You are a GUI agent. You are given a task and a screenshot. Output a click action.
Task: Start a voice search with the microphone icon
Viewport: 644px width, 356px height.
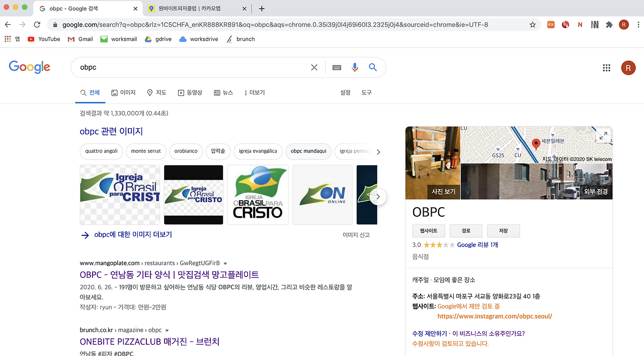pyautogui.click(x=355, y=67)
